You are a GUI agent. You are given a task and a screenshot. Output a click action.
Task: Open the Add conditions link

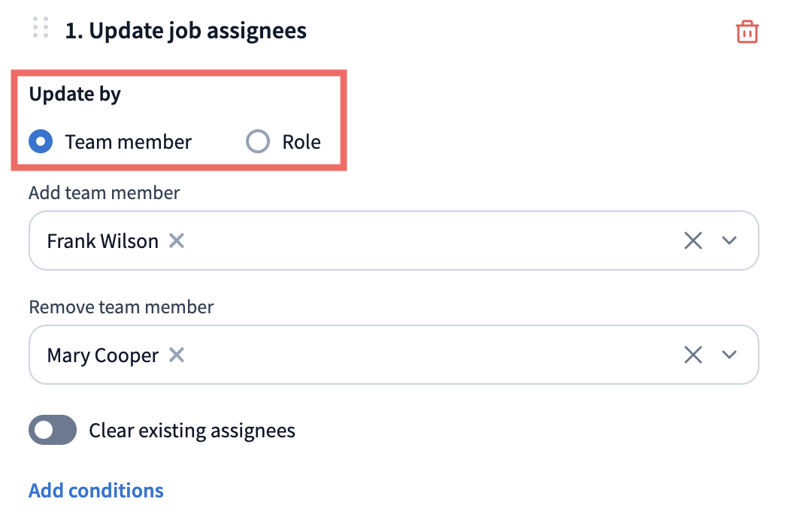(96, 491)
